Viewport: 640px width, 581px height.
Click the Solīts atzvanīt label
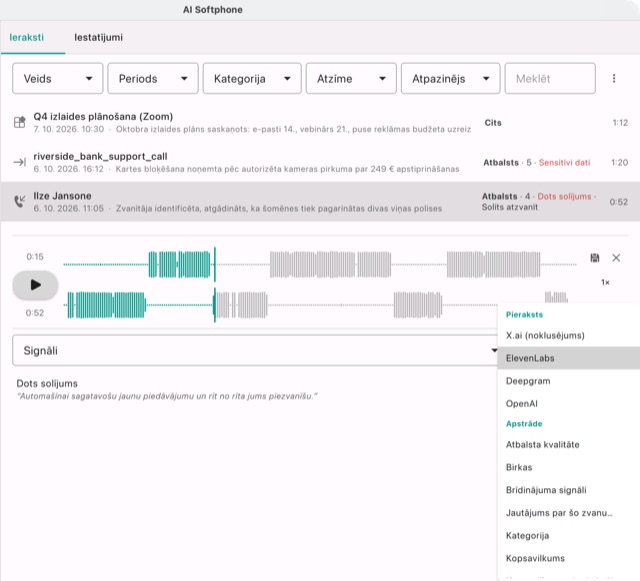[509, 207]
